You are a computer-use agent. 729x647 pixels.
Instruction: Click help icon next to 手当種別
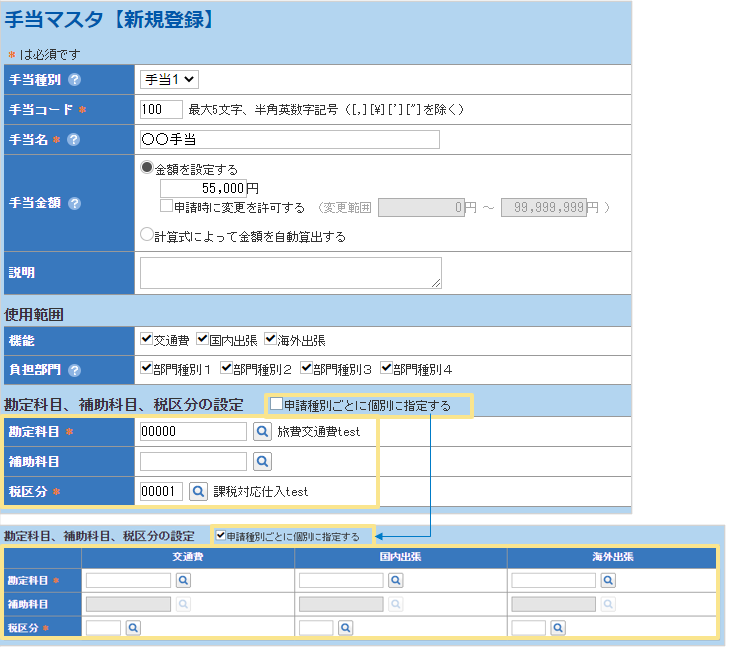(75, 79)
